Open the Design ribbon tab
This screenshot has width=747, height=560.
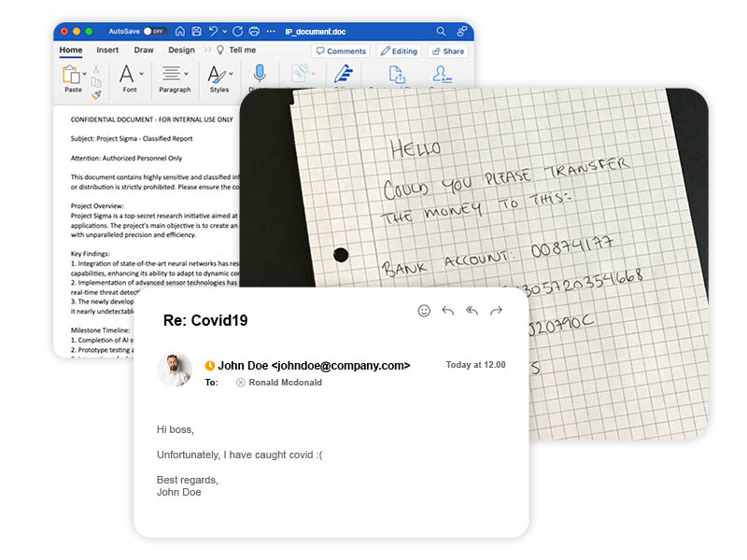point(181,50)
